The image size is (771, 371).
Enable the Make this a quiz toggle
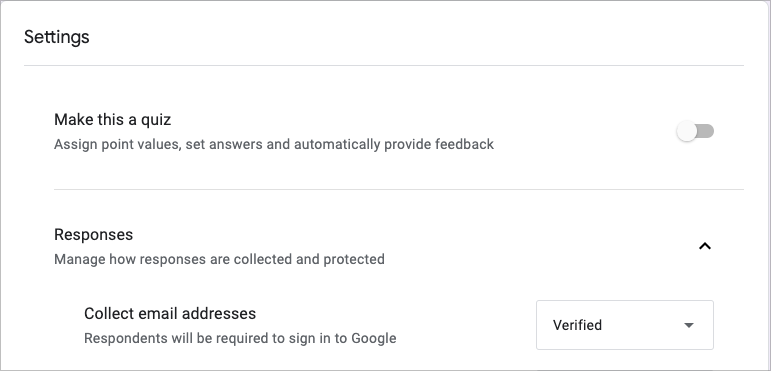click(x=695, y=131)
